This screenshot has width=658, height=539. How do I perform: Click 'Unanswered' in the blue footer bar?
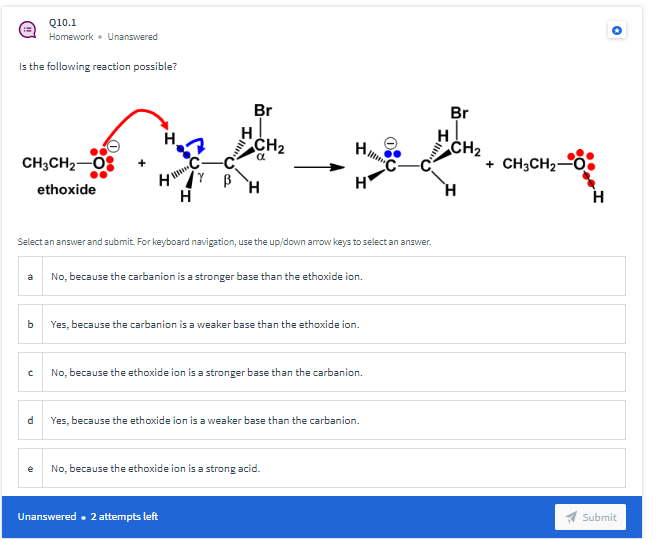tap(47, 517)
